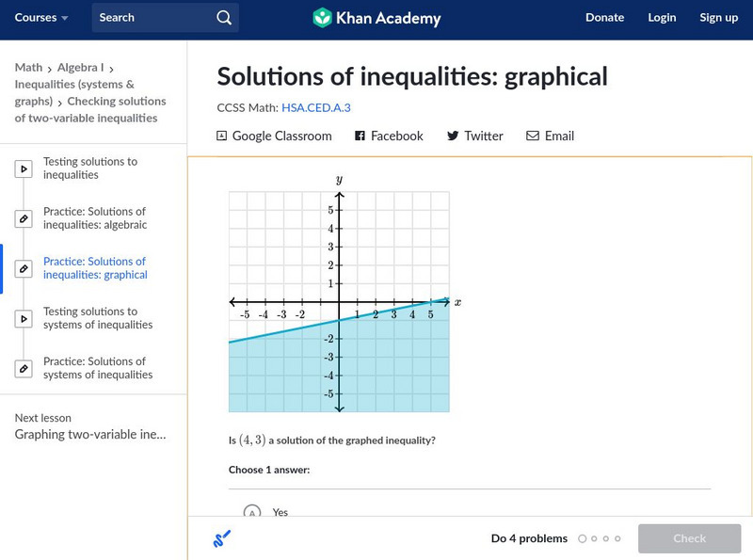Open the Courses dropdown menu

click(41, 18)
